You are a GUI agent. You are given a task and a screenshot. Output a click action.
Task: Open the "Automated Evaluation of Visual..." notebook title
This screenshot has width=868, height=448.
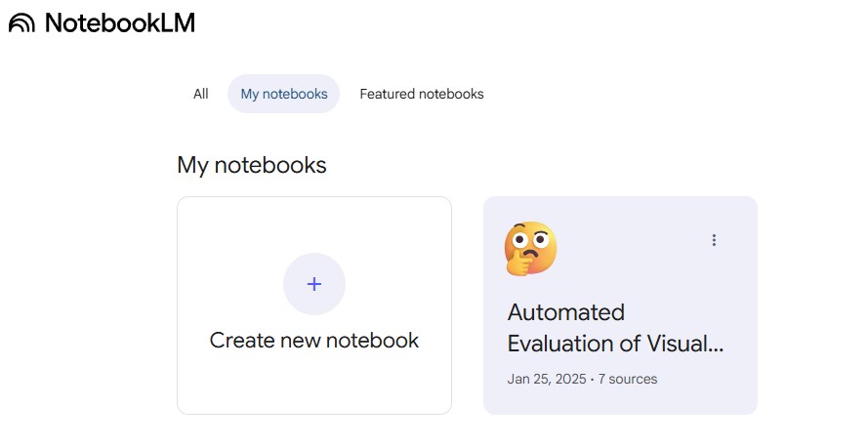point(615,328)
